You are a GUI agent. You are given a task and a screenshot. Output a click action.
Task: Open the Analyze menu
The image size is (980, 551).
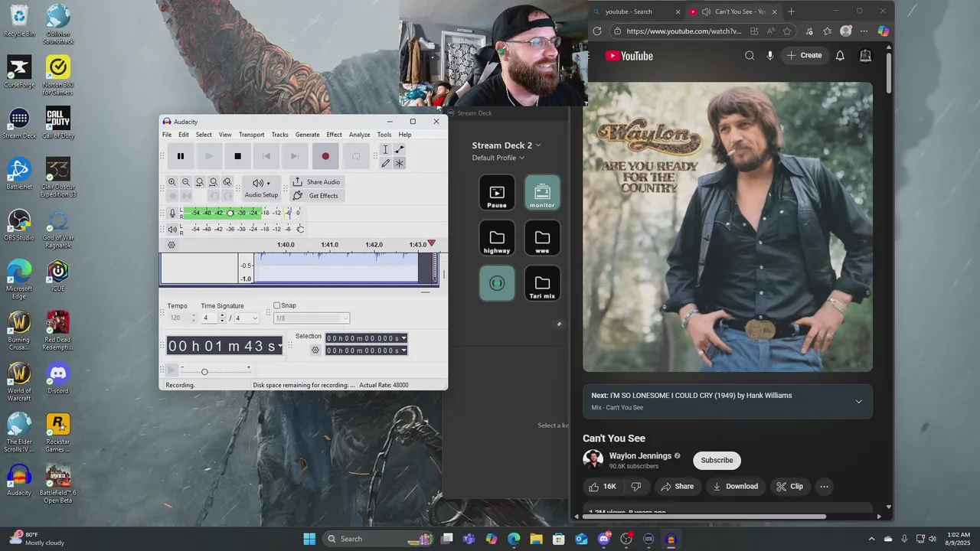[x=359, y=135]
